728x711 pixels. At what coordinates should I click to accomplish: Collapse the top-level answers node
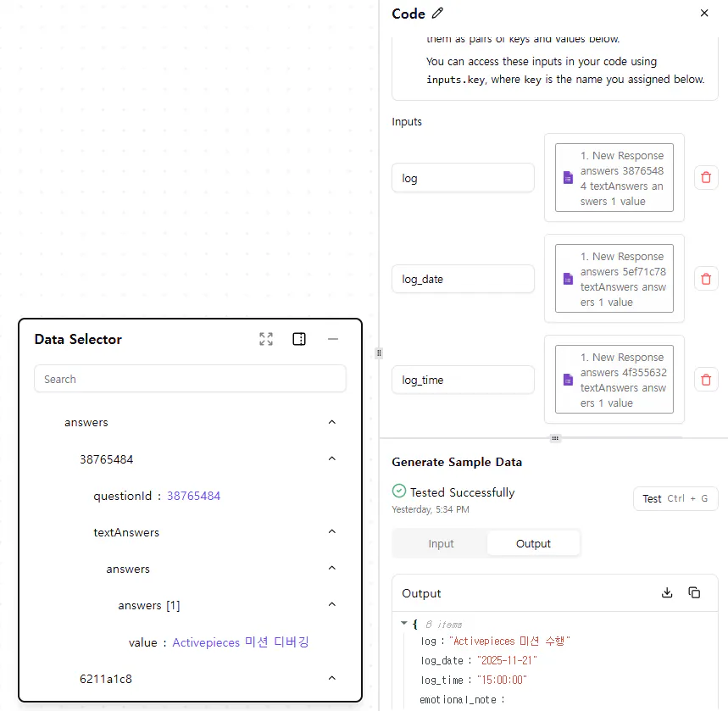tap(332, 422)
